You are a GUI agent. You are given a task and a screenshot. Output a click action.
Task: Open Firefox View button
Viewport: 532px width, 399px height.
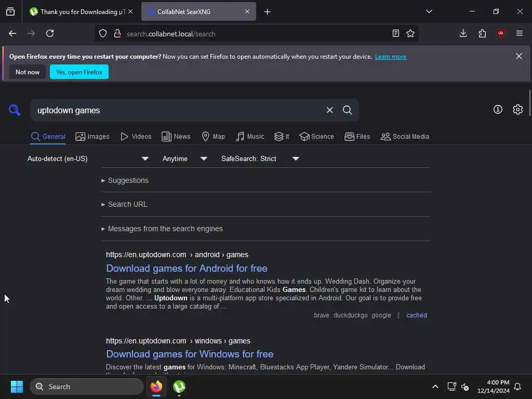tap(10, 11)
